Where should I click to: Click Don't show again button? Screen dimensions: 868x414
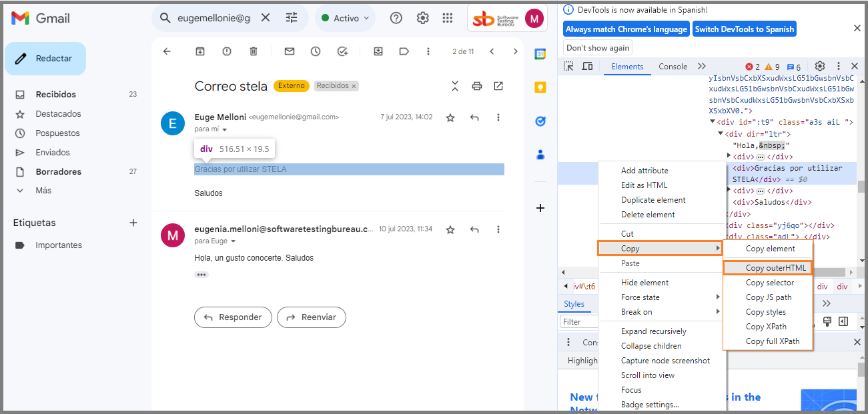(x=598, y=48)
